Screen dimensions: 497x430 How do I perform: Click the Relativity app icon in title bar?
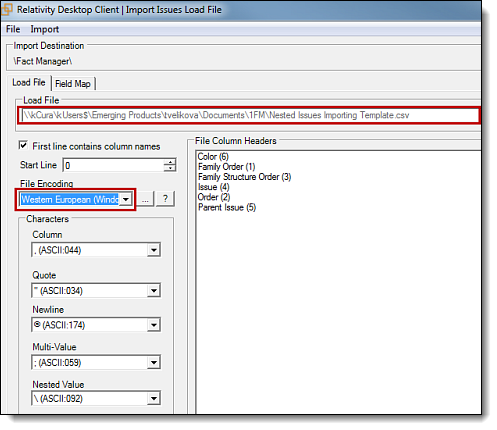tap(6, 9)
